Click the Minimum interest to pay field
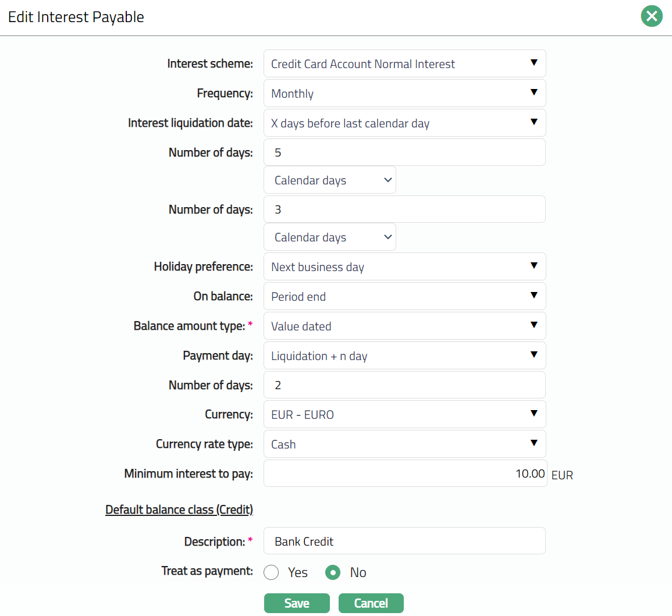This screenshot has height=616, width=672. (x=404, y=473)
